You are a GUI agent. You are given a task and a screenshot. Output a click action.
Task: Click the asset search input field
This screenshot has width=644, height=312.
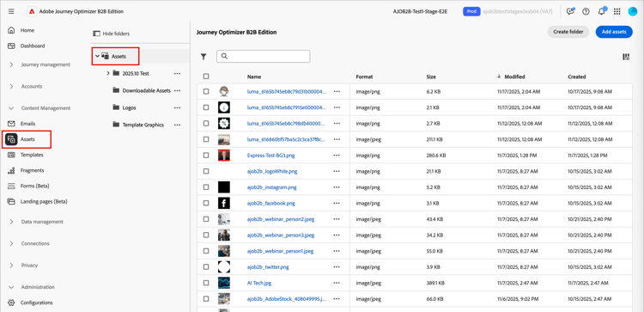coord(264,57)
